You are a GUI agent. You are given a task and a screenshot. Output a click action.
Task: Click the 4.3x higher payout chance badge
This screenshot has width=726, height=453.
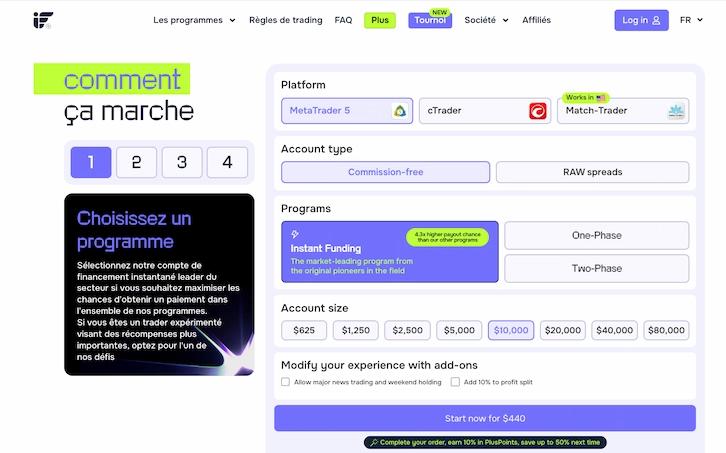[447, 237]
